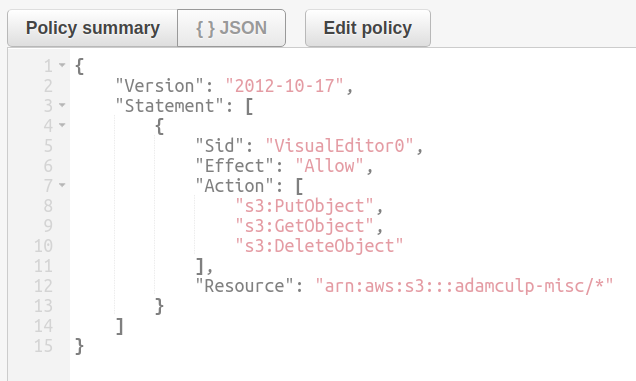Screen dimensions: 636x381
Task: Click the "s3:PutObject" action string
Action: click(304, 206)
